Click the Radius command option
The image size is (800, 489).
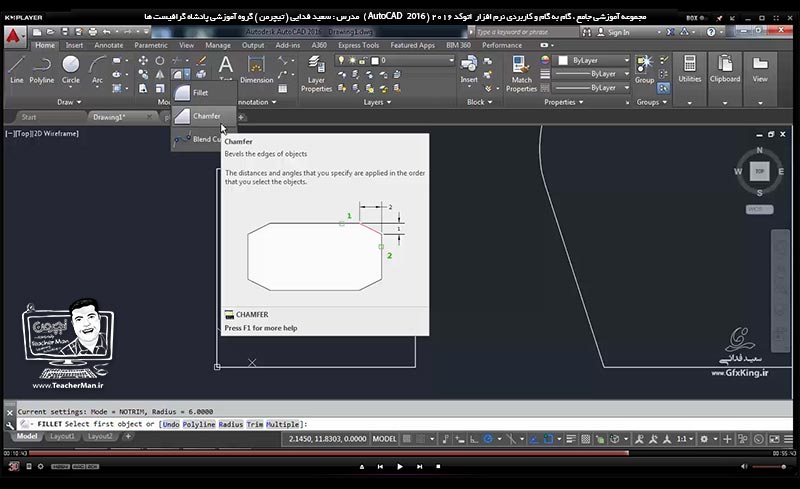click(231, 424)
